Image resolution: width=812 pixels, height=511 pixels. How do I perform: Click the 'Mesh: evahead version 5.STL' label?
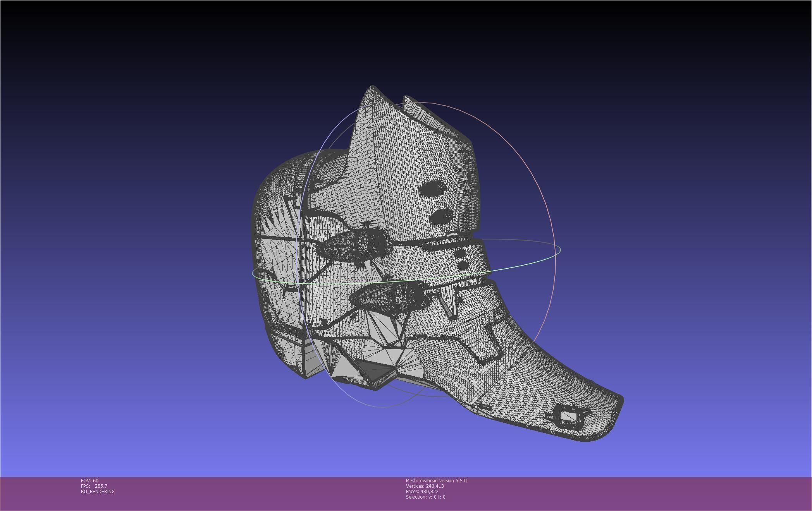pos(437,481)
